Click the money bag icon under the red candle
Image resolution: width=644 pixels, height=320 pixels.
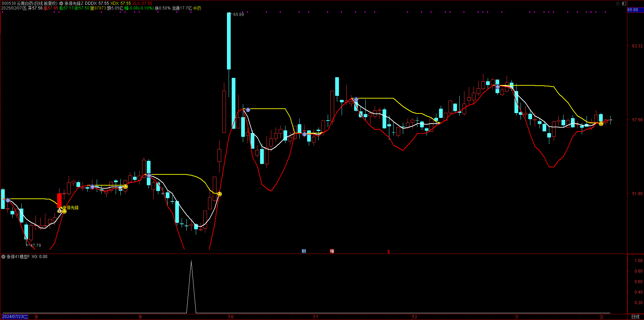[x=60, y=211]
